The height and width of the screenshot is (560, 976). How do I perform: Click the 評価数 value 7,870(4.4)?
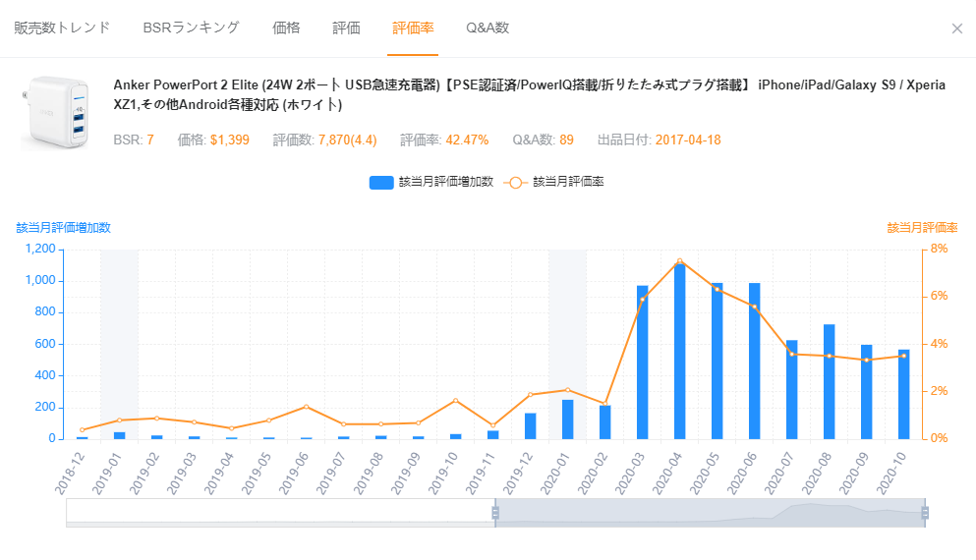tap(348, 140)
